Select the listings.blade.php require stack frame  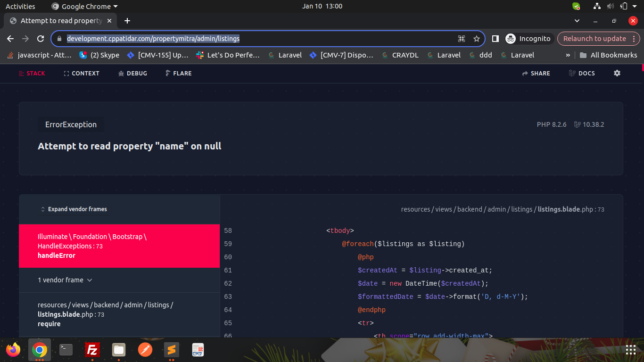click(x=105, y=314)
